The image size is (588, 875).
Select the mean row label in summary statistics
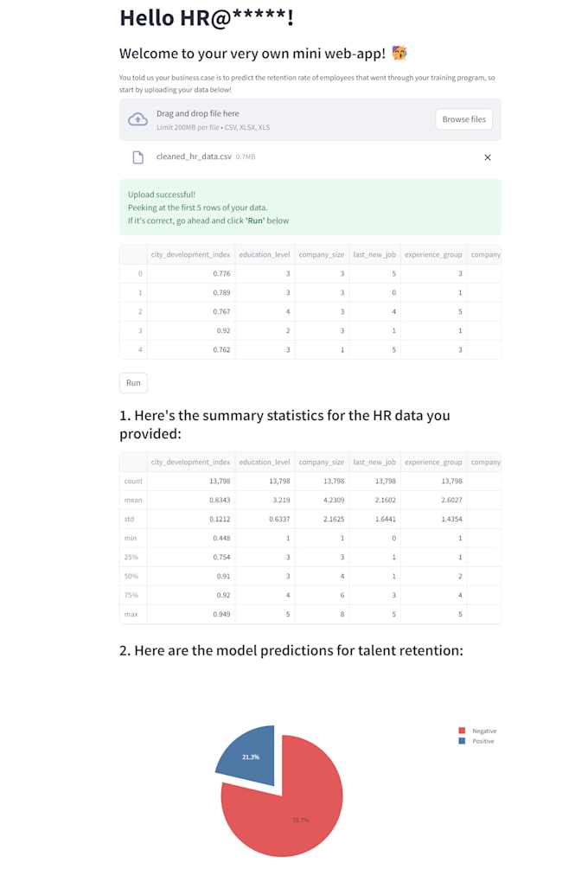click(133, 500)
